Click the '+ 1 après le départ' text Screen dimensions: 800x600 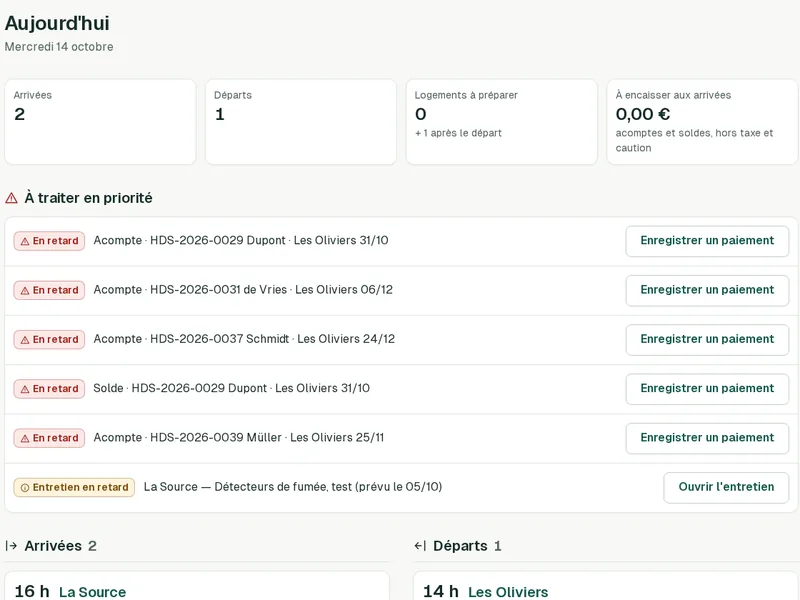click(458, 133)
